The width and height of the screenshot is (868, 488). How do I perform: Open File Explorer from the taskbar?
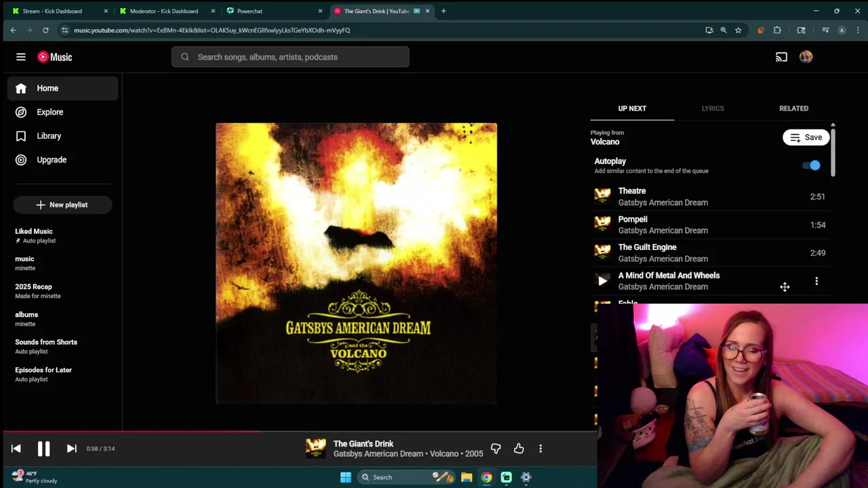click(467, 477)
